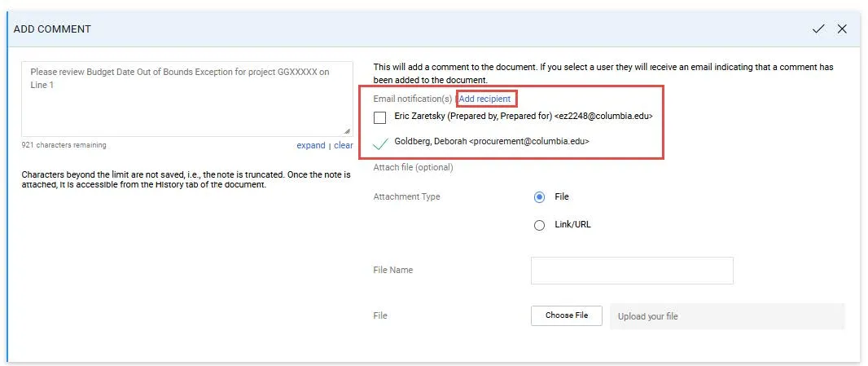Focus the File Name input field
This screenshot has width=868, height=366.
point(632,271)
